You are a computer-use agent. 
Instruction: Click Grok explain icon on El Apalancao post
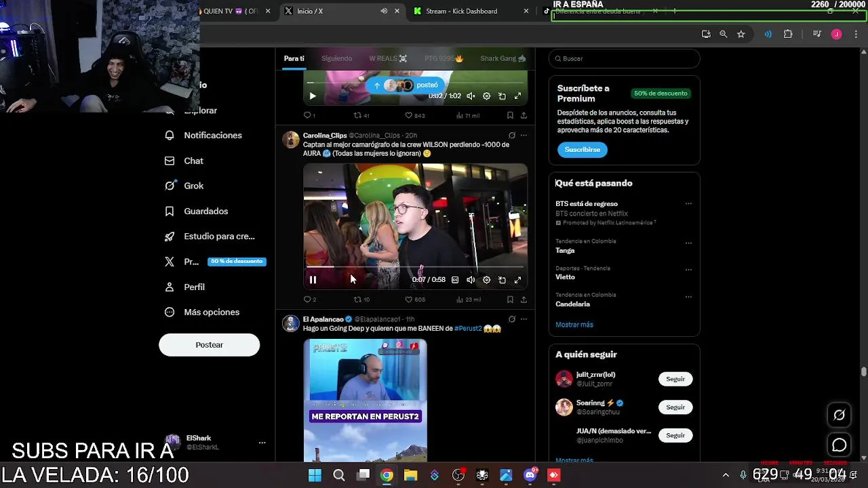[512, 319]
